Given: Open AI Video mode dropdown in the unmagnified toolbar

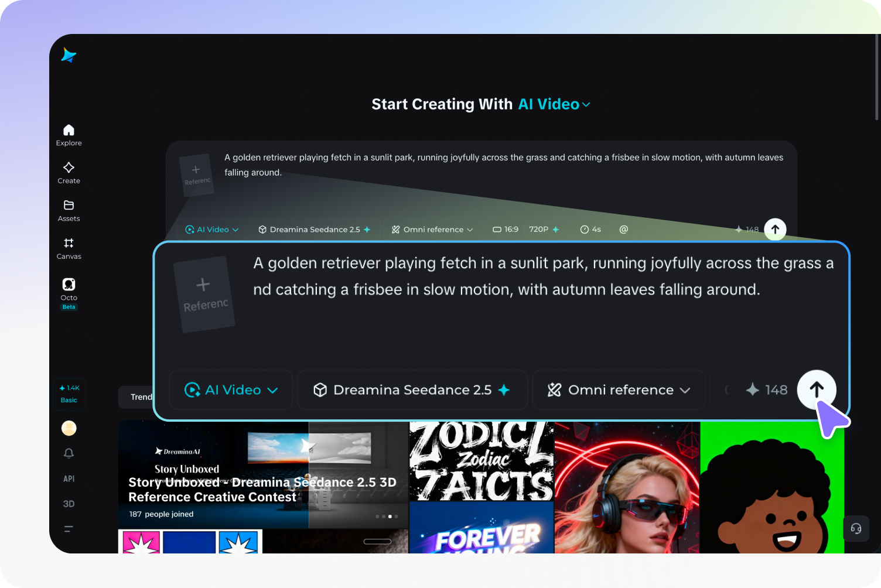Looking at the screenshot, I should [x=212, y=230].
